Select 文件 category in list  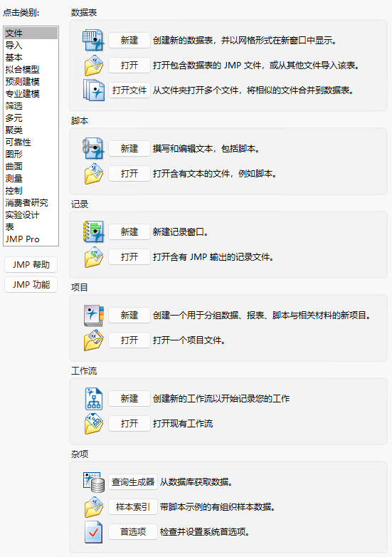point(31,33)
